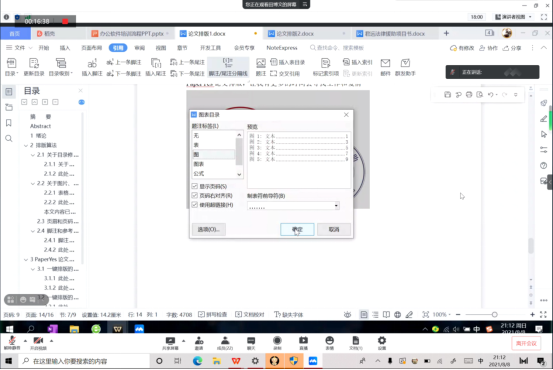553x370 pixels.
Task: Click the 选项 button in the dialog
Action: 209,229
